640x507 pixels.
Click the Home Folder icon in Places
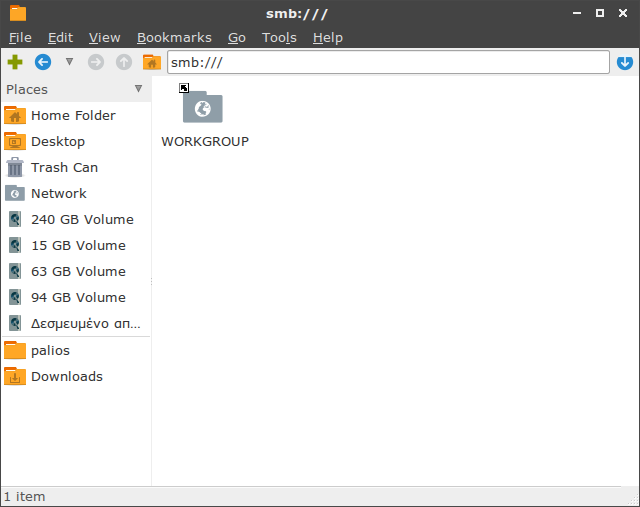pyautogui.click(x=15, y=116)
